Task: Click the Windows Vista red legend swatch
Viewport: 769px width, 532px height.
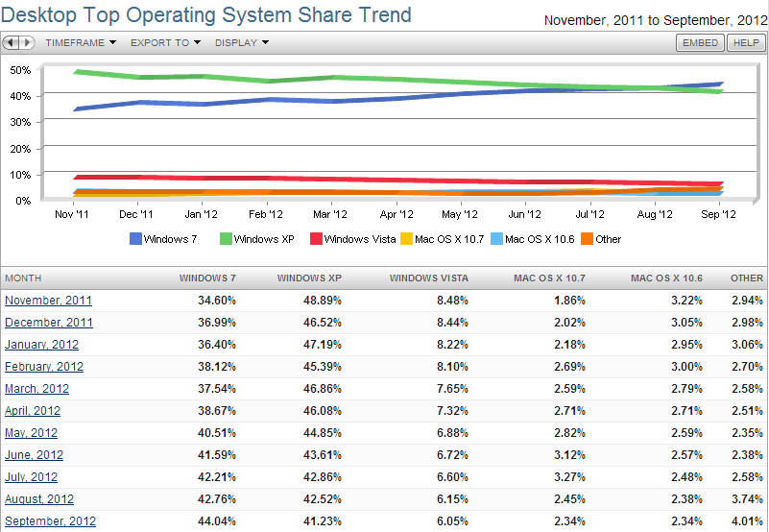Action: [x=316, y=239]
